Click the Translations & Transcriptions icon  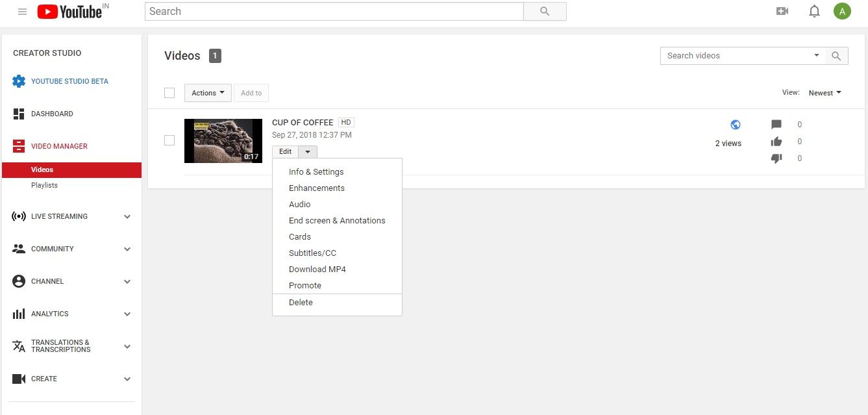(x=19, y=346)
